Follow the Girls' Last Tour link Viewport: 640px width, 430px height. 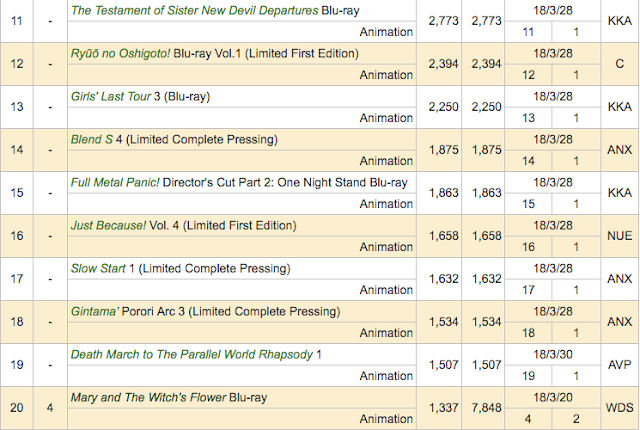click(111, 97)
